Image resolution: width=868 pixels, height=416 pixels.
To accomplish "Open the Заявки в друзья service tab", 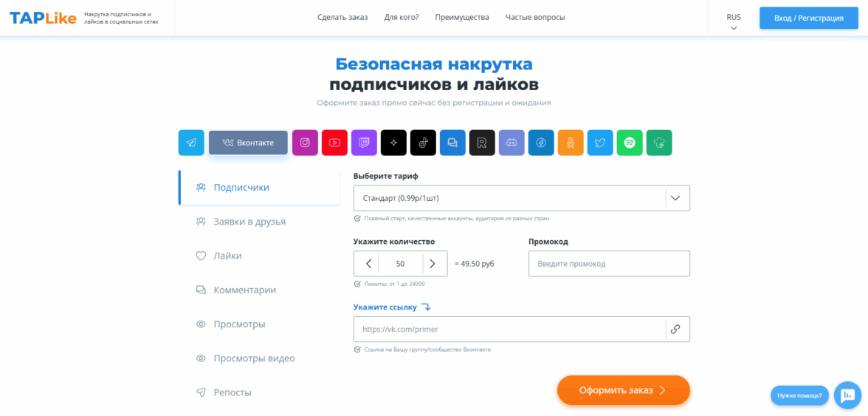I will pos(259,222).
